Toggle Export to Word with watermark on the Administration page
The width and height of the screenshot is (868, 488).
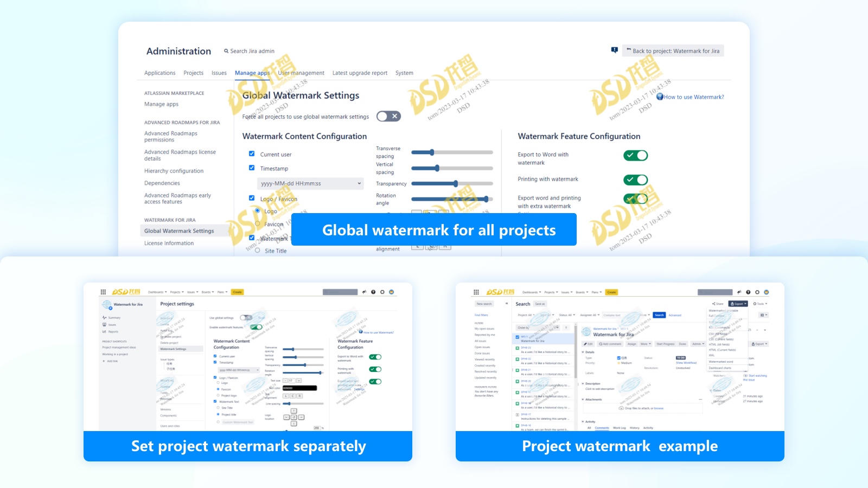(x=635, y=156)
